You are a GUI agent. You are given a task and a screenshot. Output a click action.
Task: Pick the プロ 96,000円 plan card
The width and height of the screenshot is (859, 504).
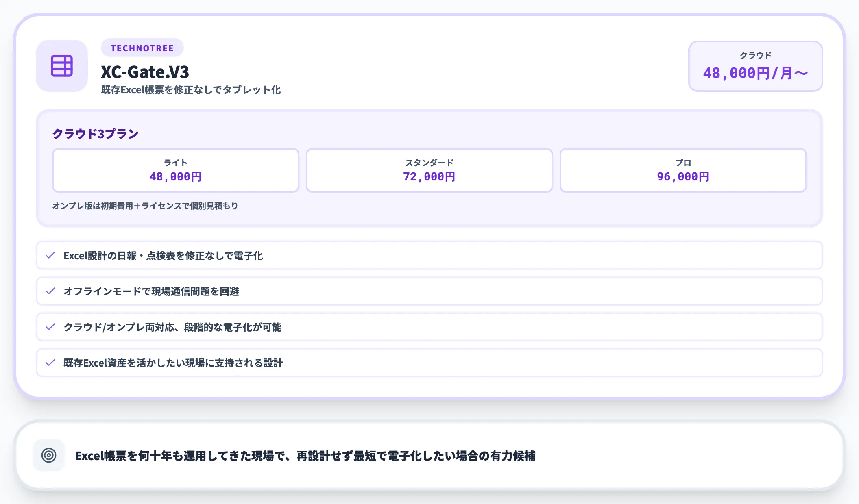point(683,170)
